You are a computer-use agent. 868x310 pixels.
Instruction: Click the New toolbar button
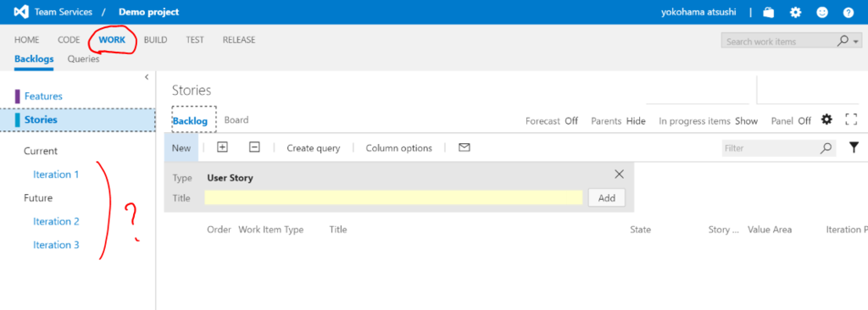[181, 148]
